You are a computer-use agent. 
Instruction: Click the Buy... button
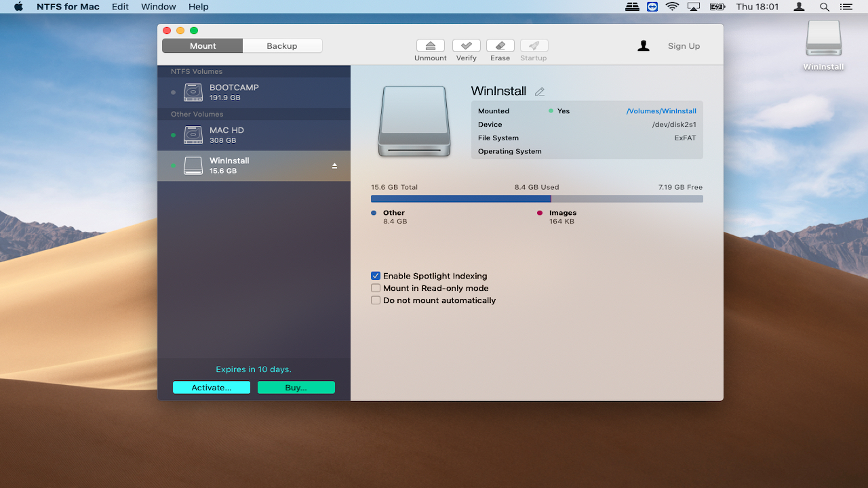click(x=296, y=388)
